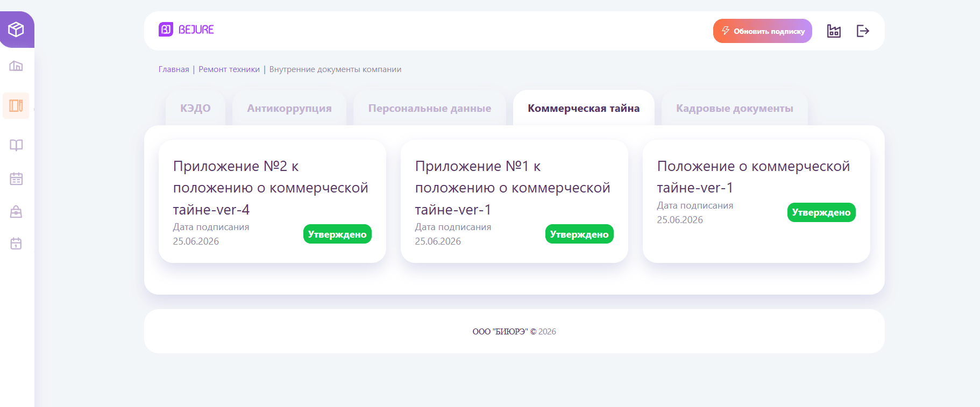This screenshot has width=980, height=407.
Task: Click ООО "БИЮРЭ" © 2026 footer text
Action: [x=514, y=332]
